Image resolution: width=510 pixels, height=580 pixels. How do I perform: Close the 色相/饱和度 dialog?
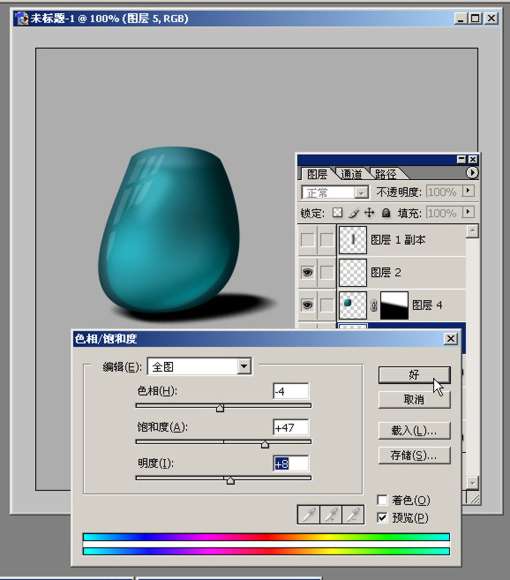point(451,338)
